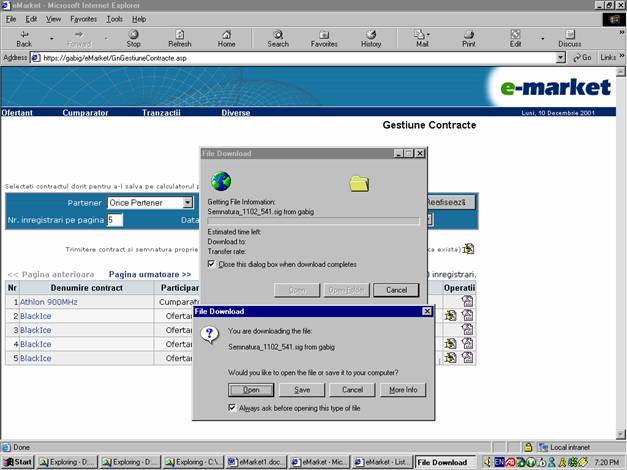Screen dimensions: 627x470
Task: Go to Home page via toolbar
Action: 227,38
